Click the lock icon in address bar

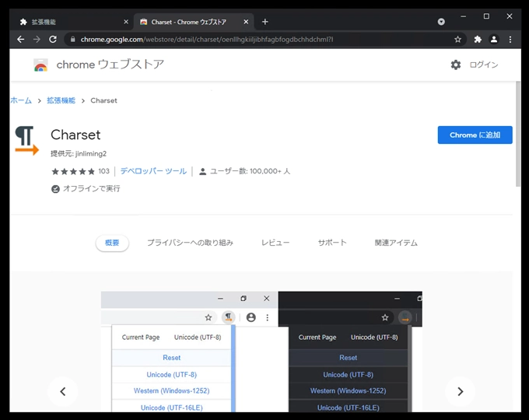click(x=72, y=40)
